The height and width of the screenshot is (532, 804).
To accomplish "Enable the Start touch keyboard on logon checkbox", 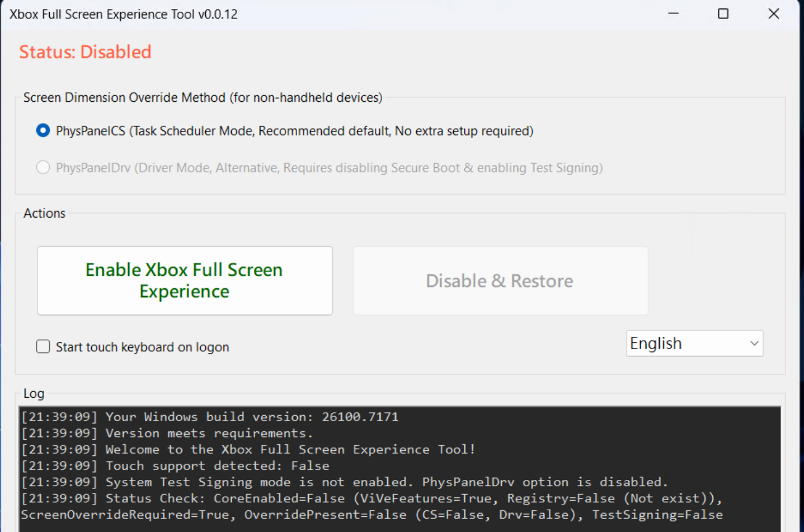I will [x=43, y=346].
